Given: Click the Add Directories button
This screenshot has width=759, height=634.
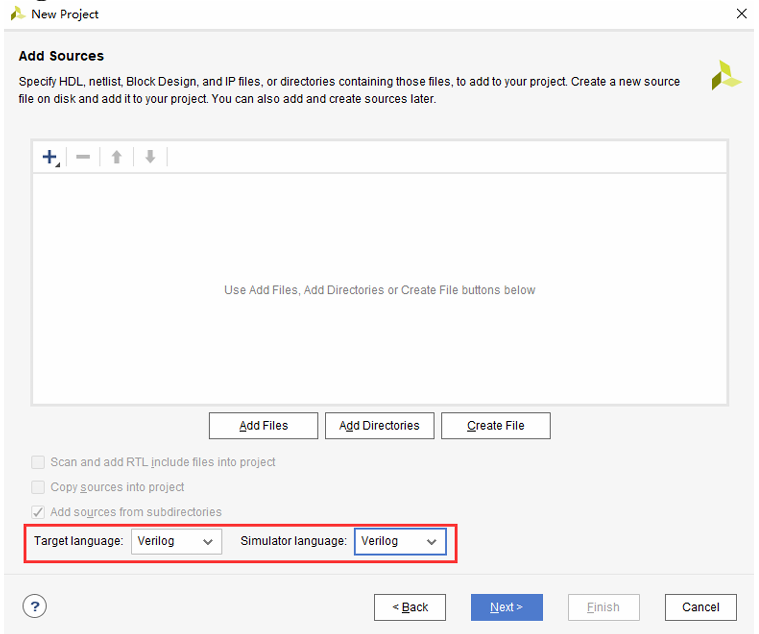Looking at the screenshot, I should [380, 425].
